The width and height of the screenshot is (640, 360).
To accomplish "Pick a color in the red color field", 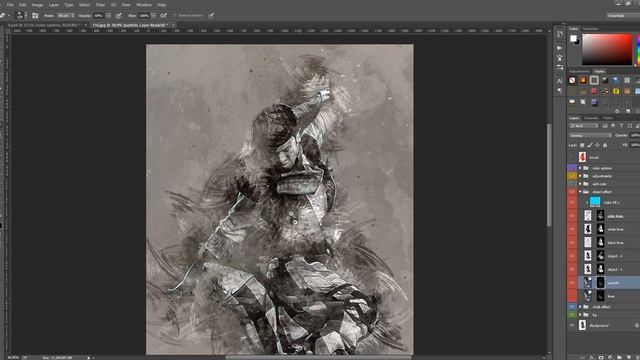I will point(607,49).
